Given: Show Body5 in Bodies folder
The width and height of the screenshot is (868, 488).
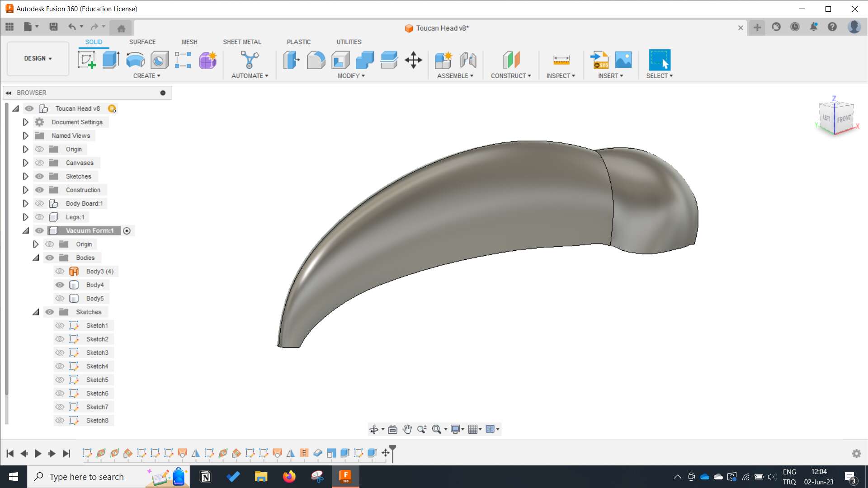Looking at the screenshot, I should [60, 298].
